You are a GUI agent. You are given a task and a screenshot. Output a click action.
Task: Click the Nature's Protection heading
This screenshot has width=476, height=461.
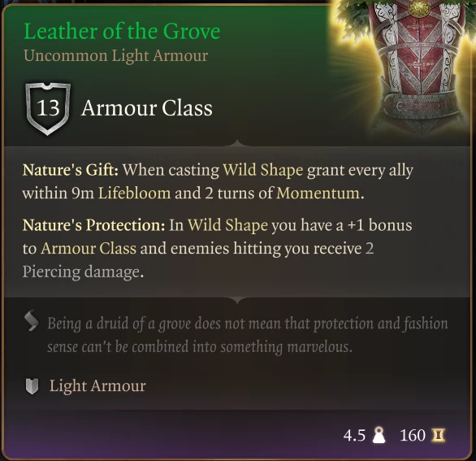(93, 225)
